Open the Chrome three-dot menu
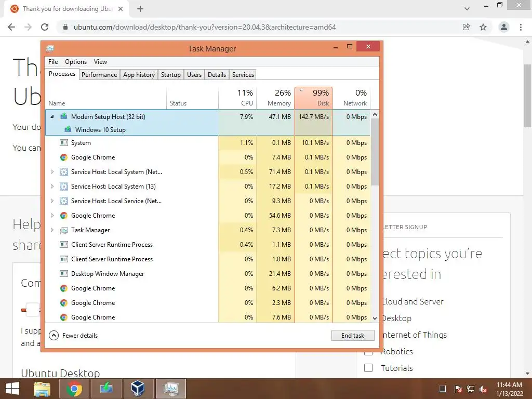Image resolution: width=532 pixels, height=399 pixels. tap(521, 27)
